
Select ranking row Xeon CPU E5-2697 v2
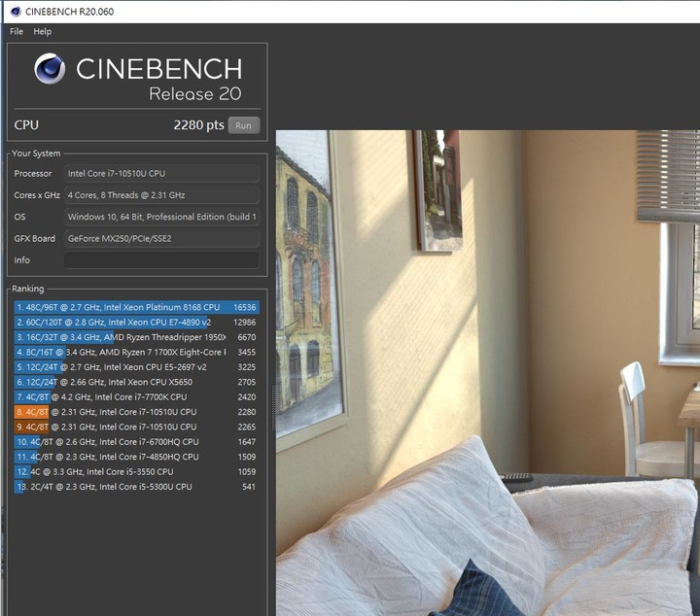click(137, 367)
